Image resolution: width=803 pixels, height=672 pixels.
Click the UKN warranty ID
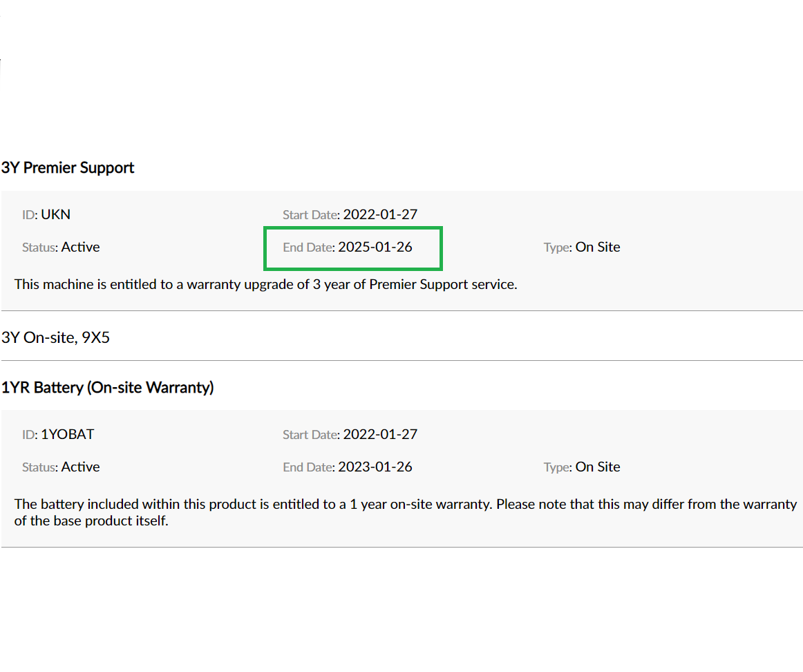click(x=55, y=214)
